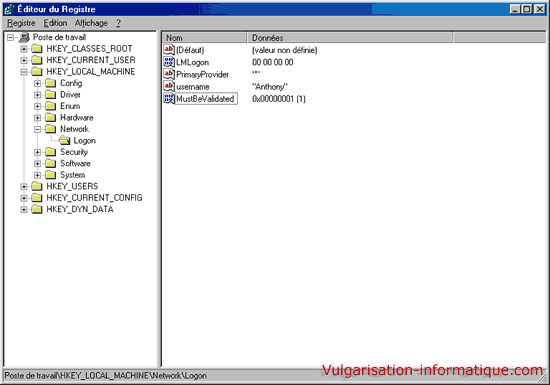Expand the Driver key
Image resolution: width=550 pixels, height=385 pixels.
click(x=38, y=95)
